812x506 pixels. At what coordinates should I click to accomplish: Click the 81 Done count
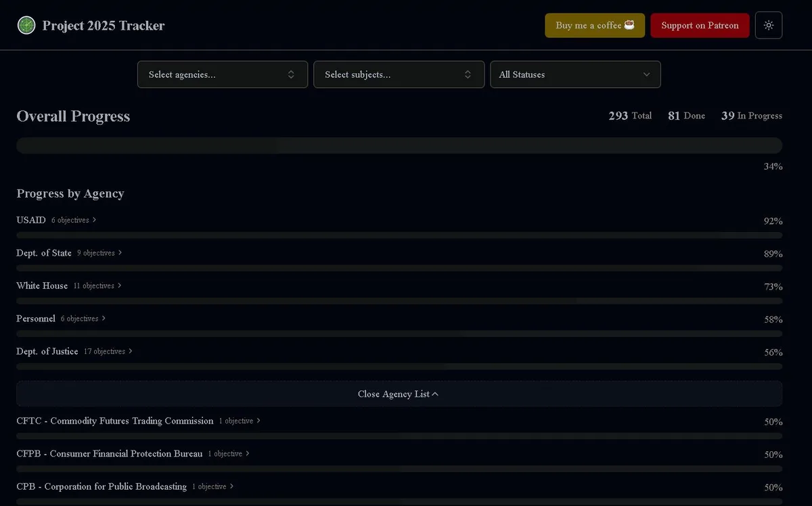pyautogui.click(x=686, y=116)
